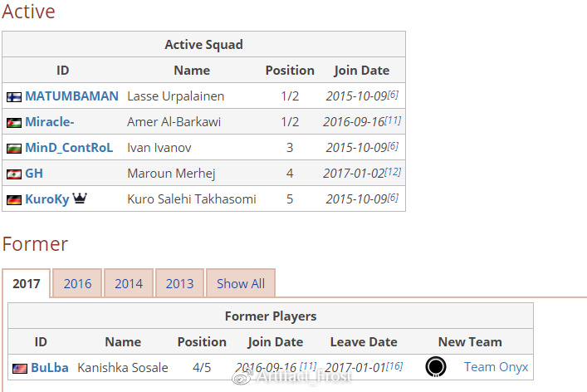The width and height of the screenshot is (587, 392).
Task: Switch to the 2016 former players tab
Action: (x=77, y=283)
